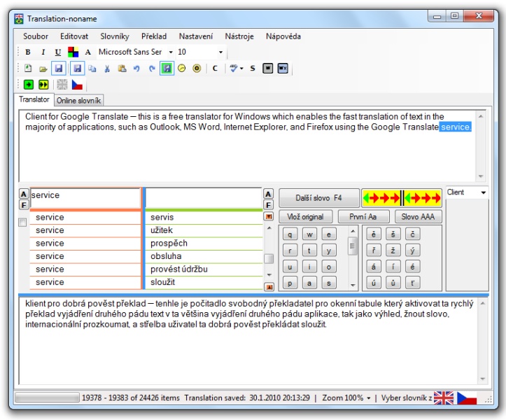This screenshot has height=420, width=506.
Task: Toggle Bold formatting
Action: [28, 52]
